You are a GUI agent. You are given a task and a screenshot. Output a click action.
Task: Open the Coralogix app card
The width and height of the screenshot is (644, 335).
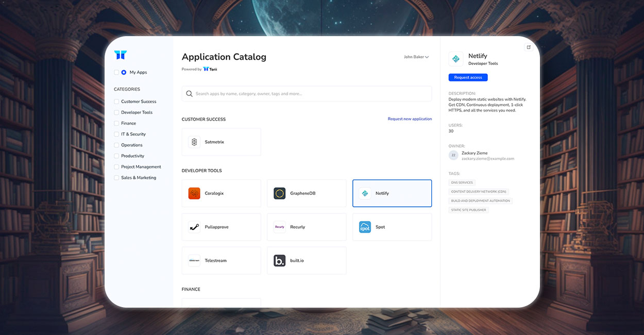pyautogui.click(x=222, y=193)
